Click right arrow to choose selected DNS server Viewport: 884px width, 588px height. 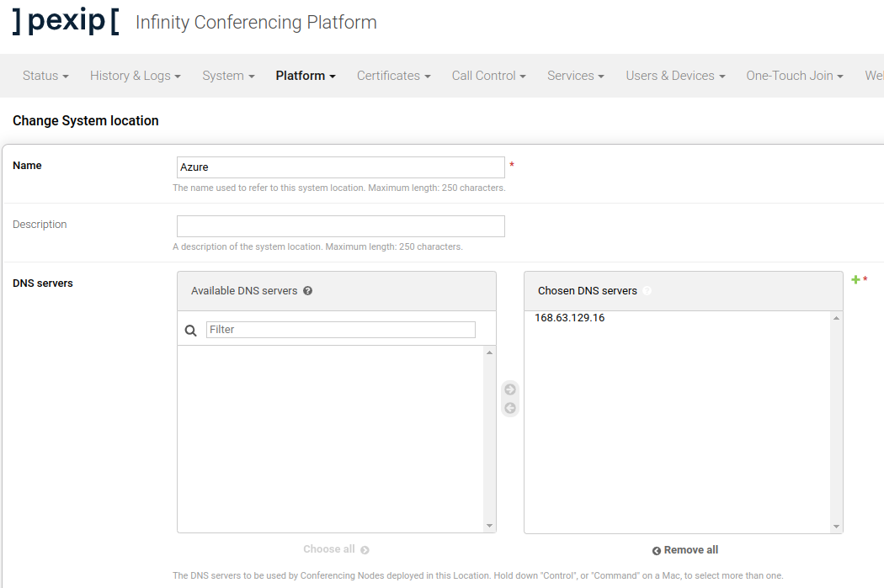coord(510,389)
